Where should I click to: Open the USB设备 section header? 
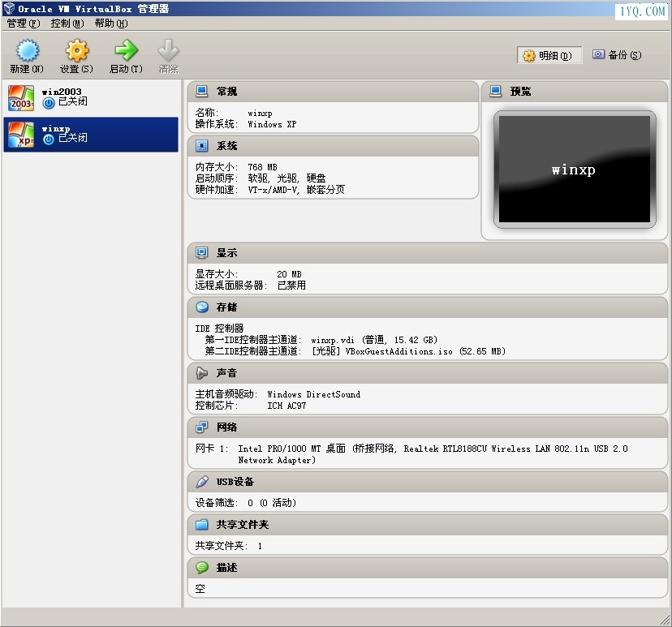click(427, 482)
